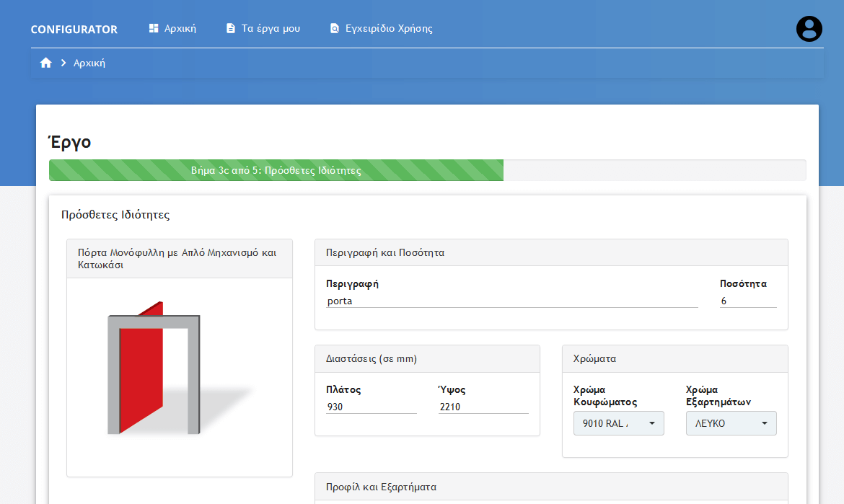The image size is (844, 504).
Task: Open the user account avatar menu
Action: tap(809, 29)
